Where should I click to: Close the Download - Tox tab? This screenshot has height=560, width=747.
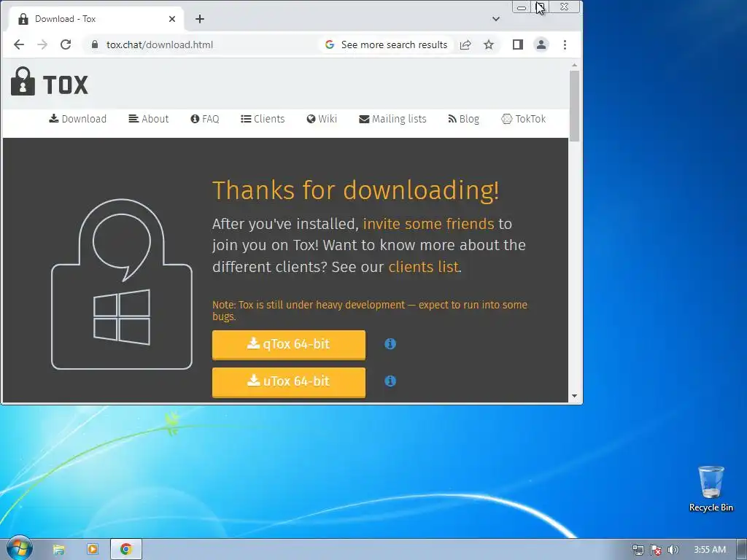click(x=172, y=19)
